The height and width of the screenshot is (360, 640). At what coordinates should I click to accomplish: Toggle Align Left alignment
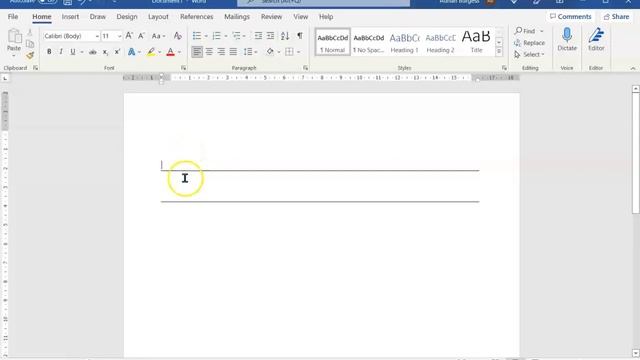coord(197,52)
